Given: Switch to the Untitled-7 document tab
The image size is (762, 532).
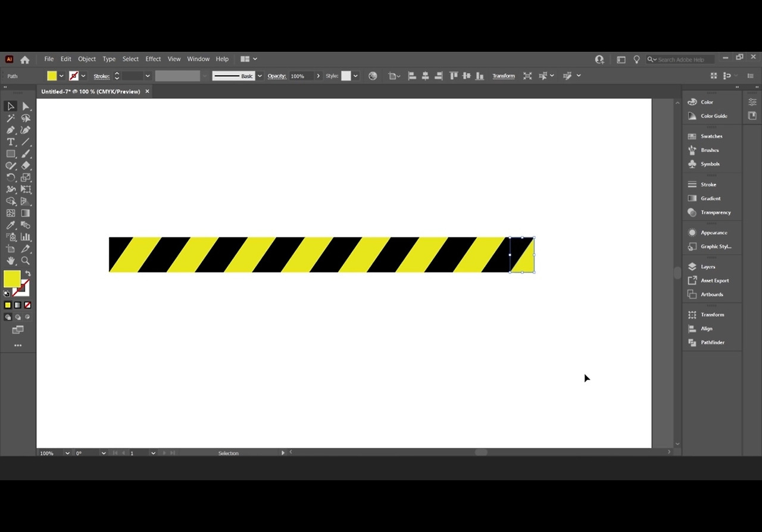Looking at the screenshot, I should (90, 92).
